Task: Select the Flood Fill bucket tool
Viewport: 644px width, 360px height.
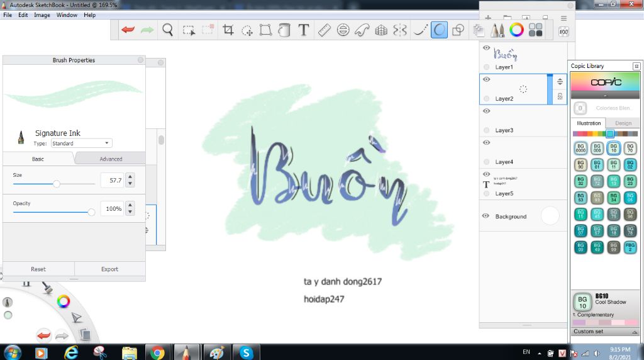Action: click(x=284, y=30)
